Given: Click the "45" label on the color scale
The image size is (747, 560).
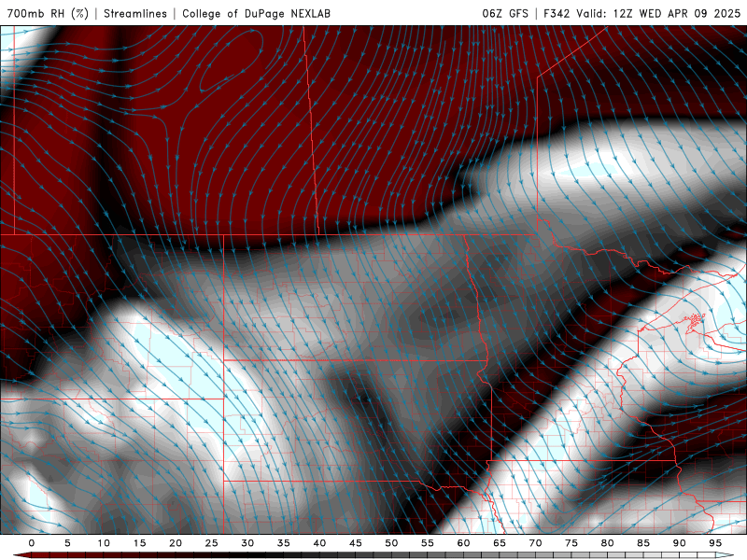Looking at the screenshot, I should click(356, 543).
